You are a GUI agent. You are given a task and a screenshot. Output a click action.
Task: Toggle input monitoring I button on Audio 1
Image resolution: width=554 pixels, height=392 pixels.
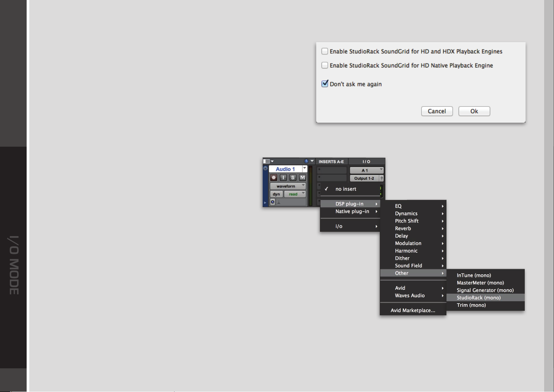pyautogui.click(x=283, y=178)
